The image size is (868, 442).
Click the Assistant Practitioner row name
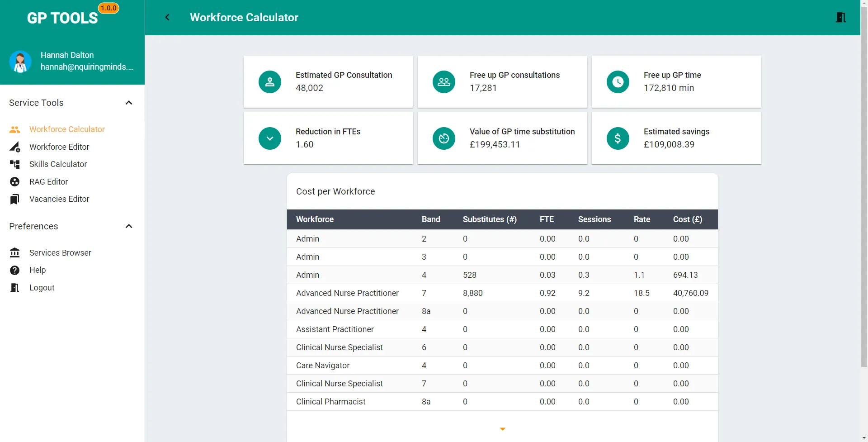335,329
